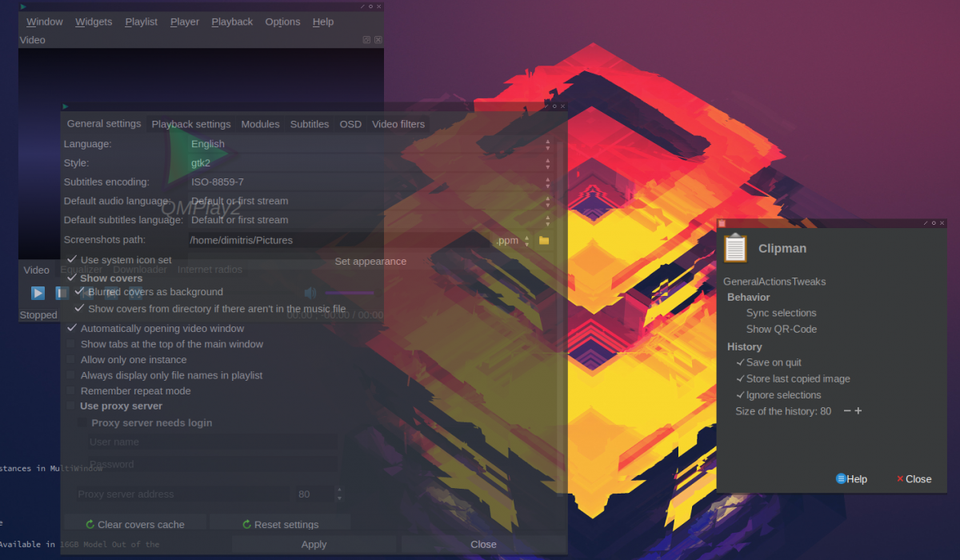This screenshot has height=560, width=960.
Task: Switch to Modules tab
Action: [x=261, y=124]
